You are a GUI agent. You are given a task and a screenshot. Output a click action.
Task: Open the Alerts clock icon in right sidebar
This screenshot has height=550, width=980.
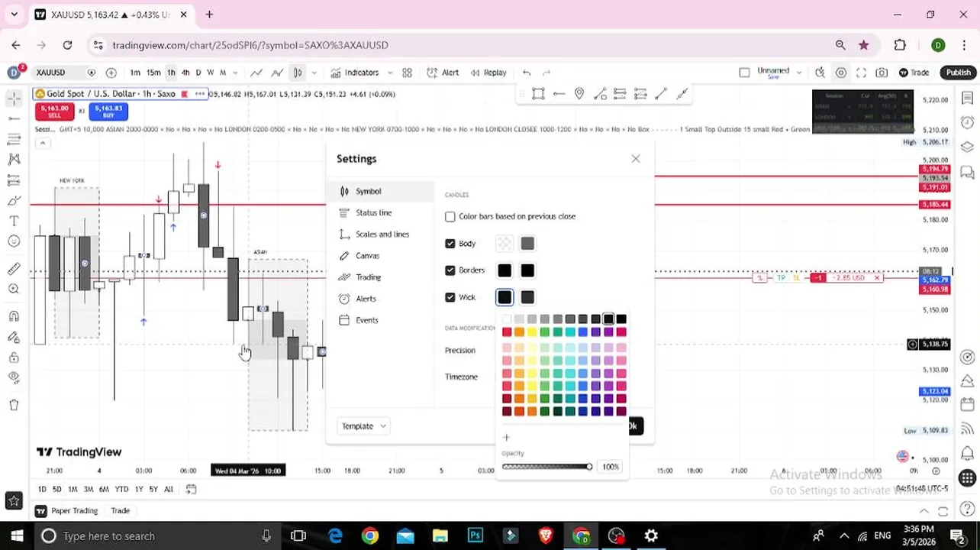968,122
